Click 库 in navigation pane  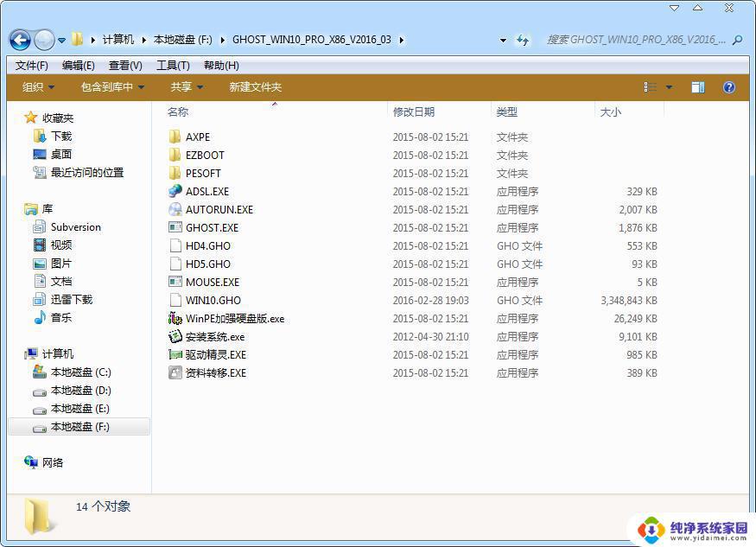[x=48, y=209]
